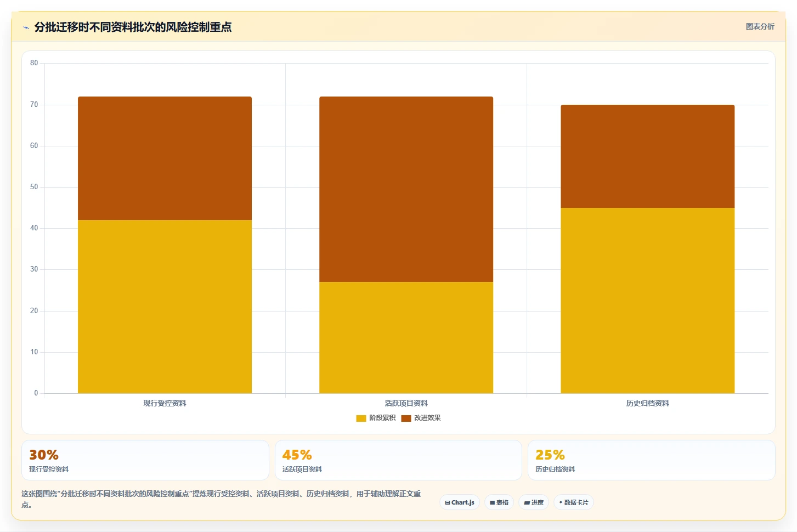This screenshot has width=797, height=532.
Task: Click the brown bar segment for 现行受控资料
Action: click(165, 159)
